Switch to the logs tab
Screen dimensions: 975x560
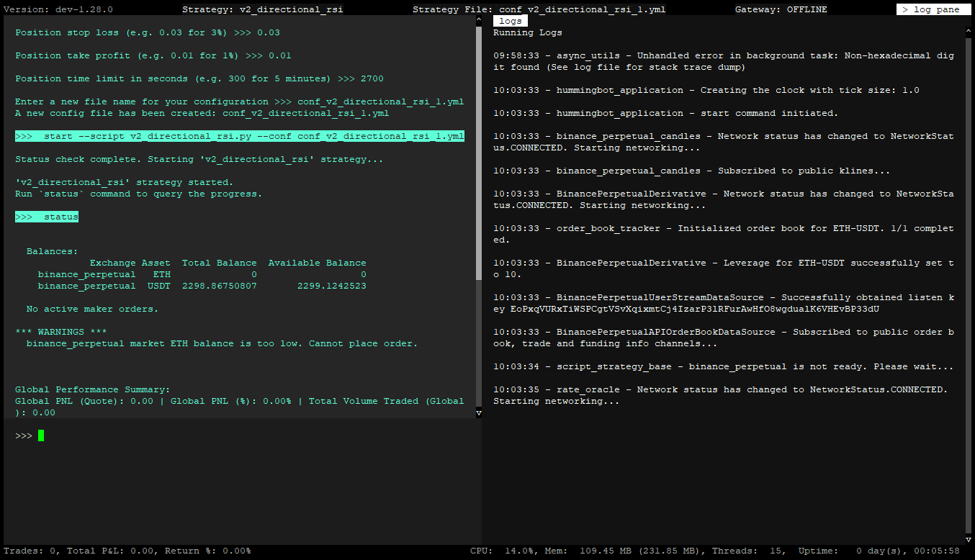510,21
